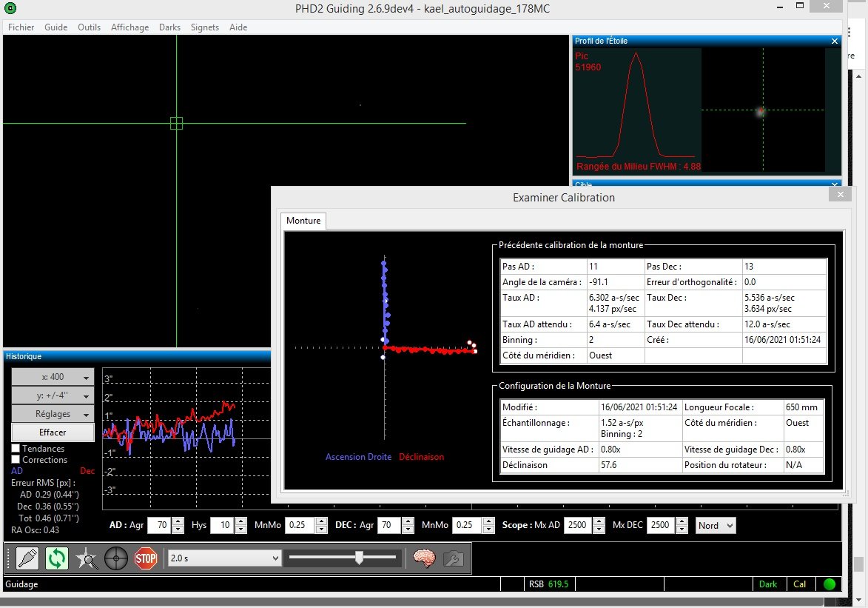Open the Darks menu
868x608 pixels.
point(169,27)
